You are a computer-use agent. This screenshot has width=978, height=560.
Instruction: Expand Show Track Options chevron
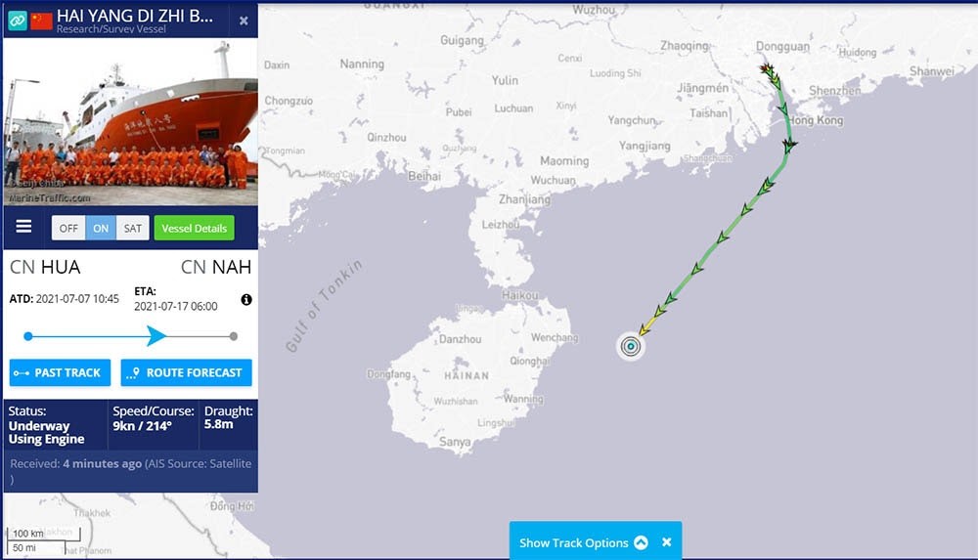point(642,542)
